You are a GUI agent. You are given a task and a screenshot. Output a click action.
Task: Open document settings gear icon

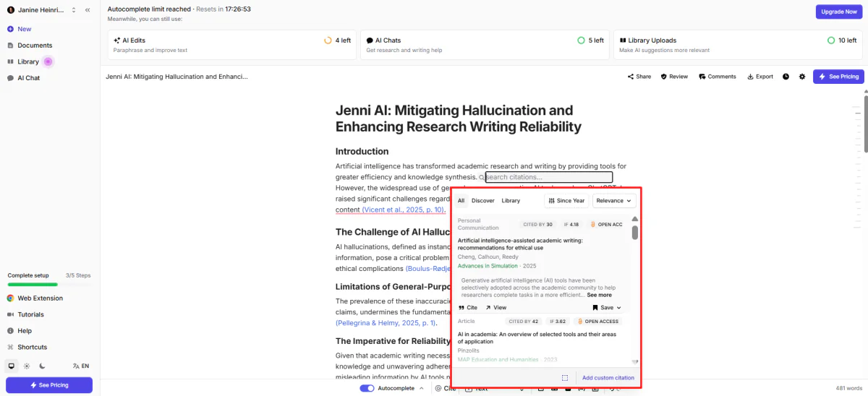click(x=802, y=77)
